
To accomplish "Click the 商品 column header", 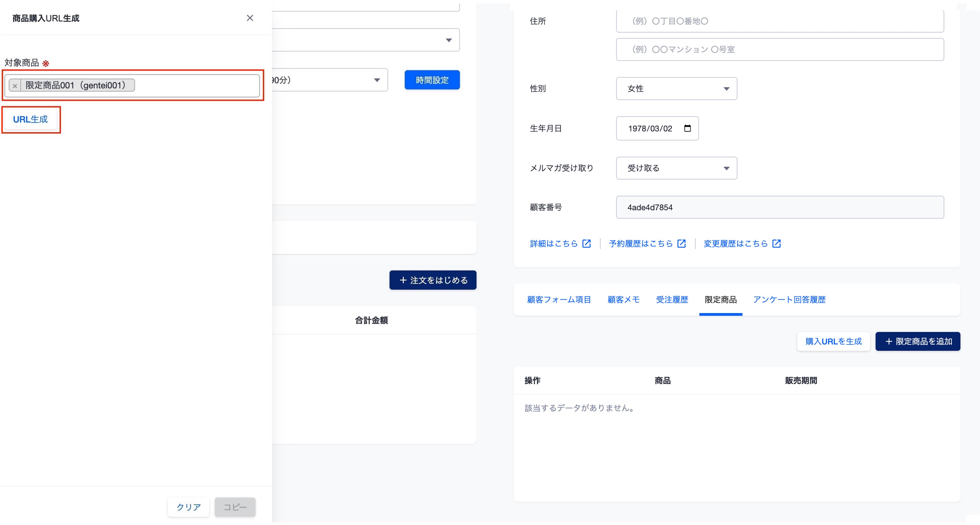I will click(662, 381).
